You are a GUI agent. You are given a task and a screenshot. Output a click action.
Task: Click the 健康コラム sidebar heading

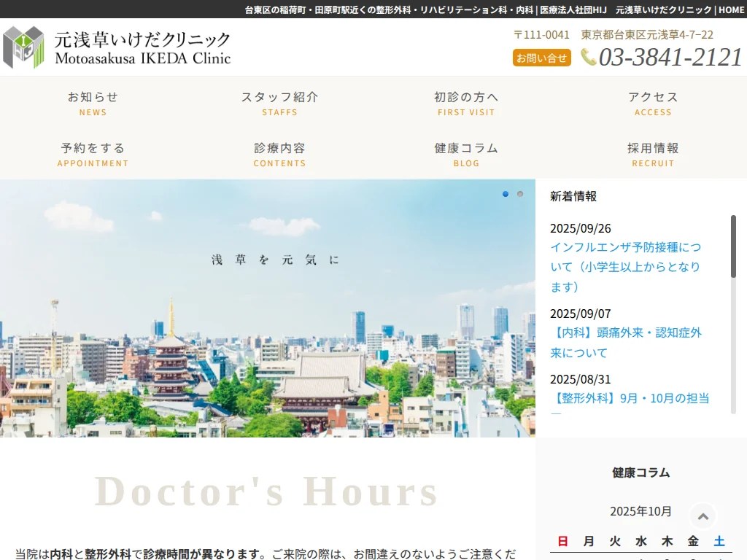point(640,472)
